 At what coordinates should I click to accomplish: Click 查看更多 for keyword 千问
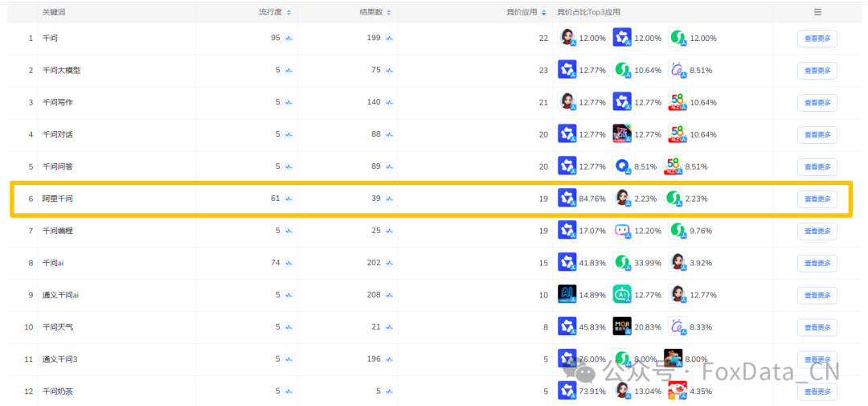coord(817,39)
